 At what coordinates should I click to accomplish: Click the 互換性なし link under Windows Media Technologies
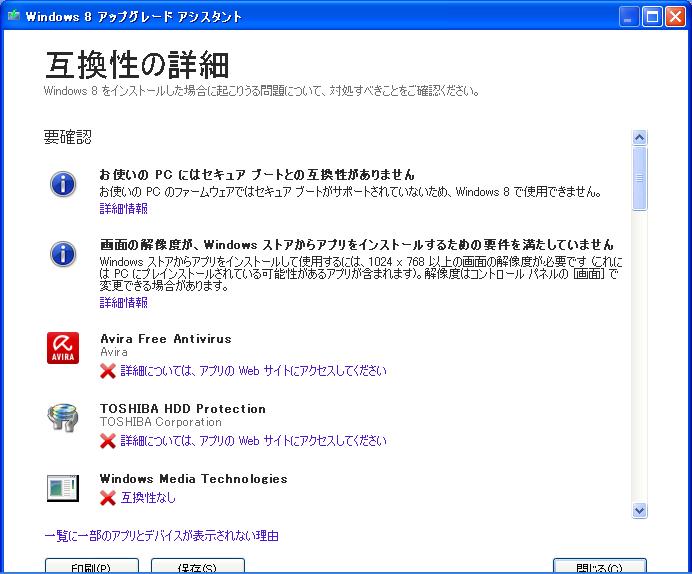[x=148, y=498]
